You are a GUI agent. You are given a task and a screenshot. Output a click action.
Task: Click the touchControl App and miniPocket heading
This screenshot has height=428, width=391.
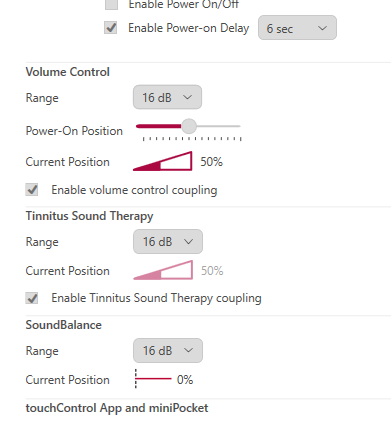point(117,408)
